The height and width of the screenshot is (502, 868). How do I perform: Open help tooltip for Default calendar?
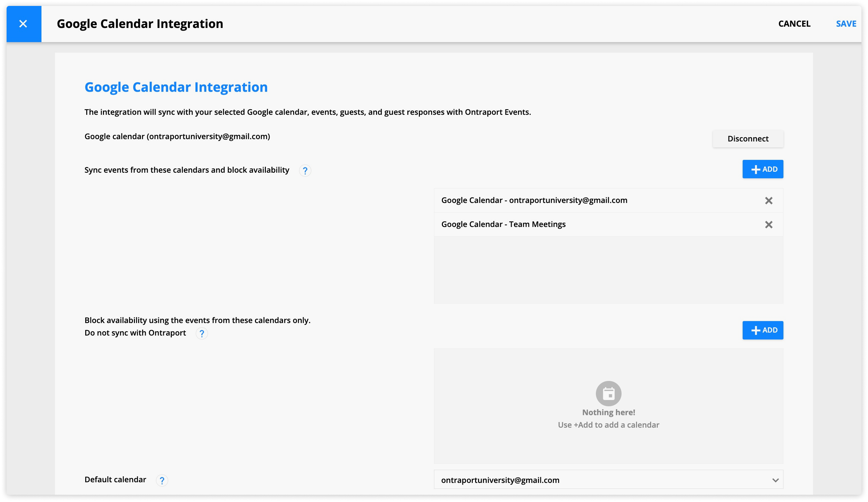point(162,480)
